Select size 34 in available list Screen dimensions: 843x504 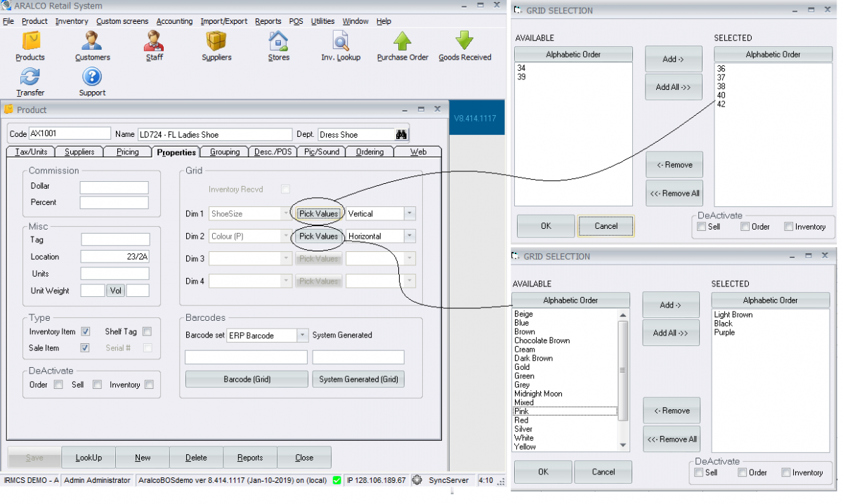pyautogui.click(x=521, y=68)
